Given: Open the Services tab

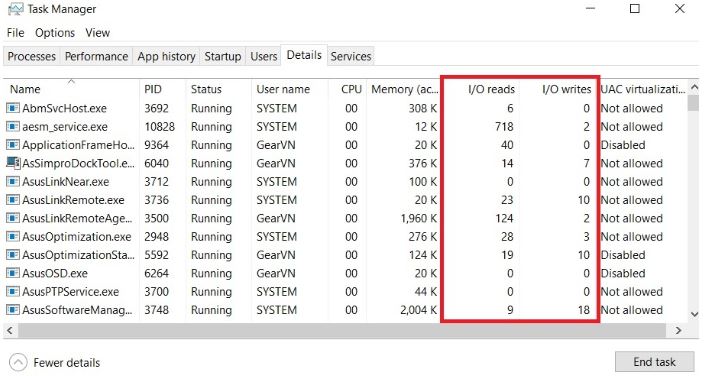Looking at the screenshot, I should tap(351, 56).
